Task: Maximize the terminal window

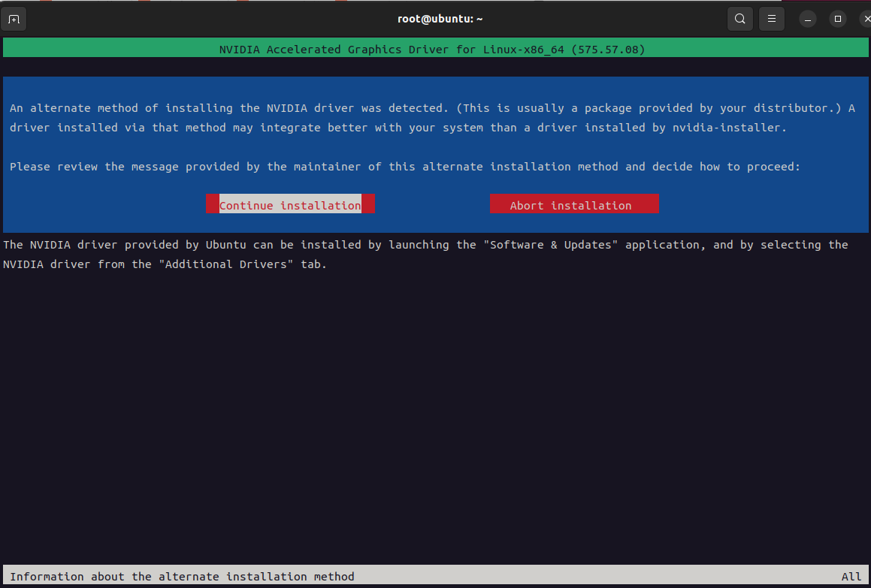Action: tap(838, 19)
